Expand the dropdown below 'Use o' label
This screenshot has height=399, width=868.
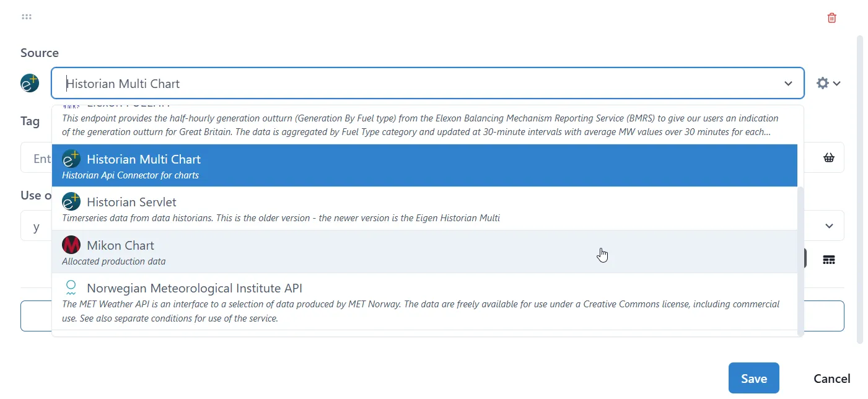tap(829, 226)
